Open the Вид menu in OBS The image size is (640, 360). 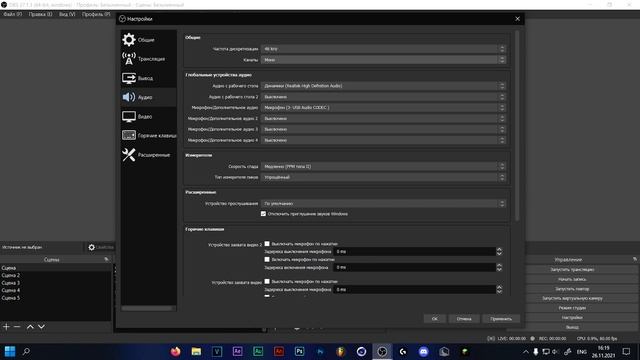point(67,14)
